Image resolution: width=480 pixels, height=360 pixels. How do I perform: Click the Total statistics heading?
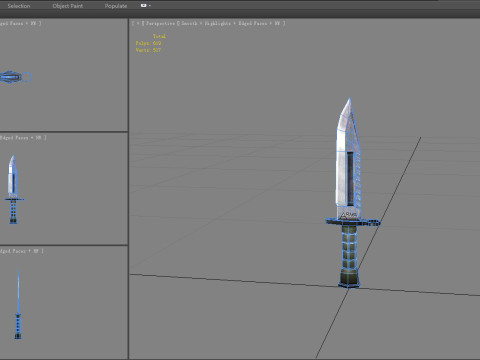tap(159, 36)
